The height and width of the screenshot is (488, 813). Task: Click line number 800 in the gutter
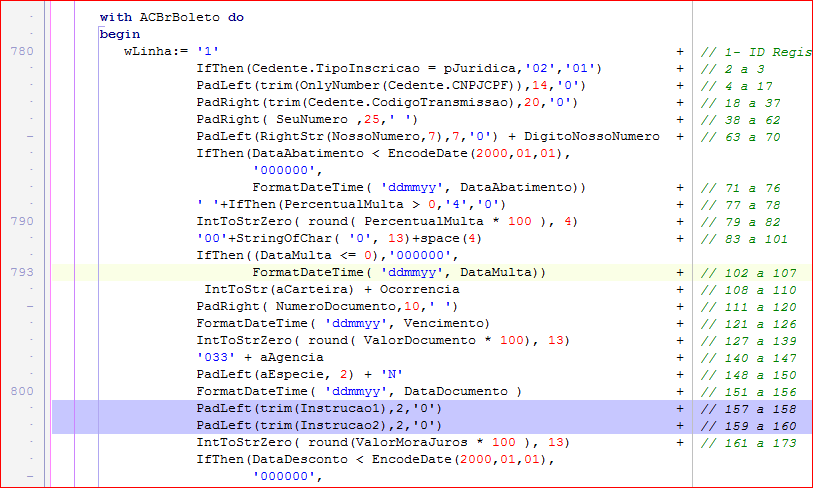pos(22,391)
